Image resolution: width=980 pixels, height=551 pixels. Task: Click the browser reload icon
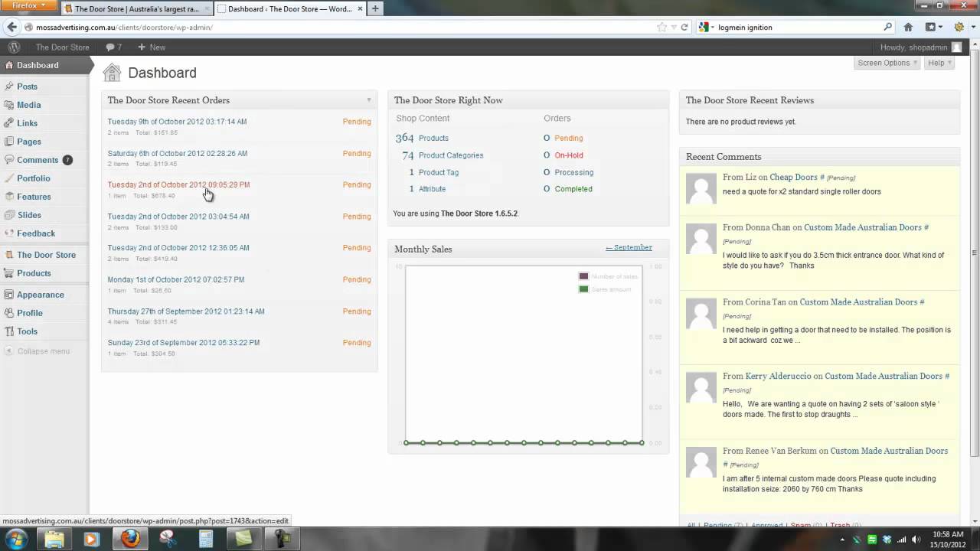coord(684,27)
